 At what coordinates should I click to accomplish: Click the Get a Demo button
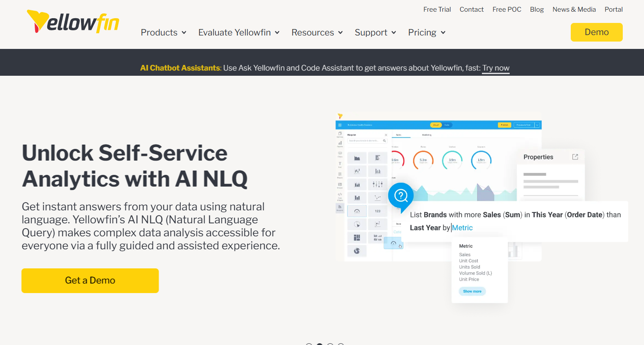click(90, 281)
